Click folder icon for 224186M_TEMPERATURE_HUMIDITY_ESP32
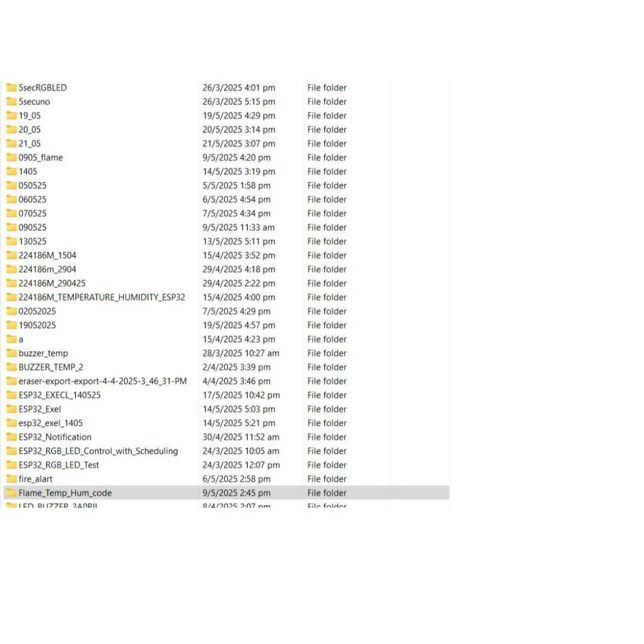 pyautogui.click(x=11, y=297)
